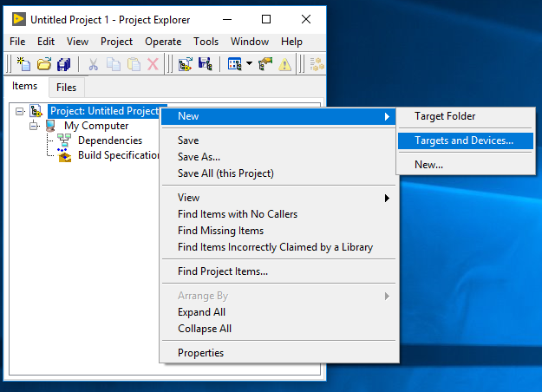Click the LabVIEW title bar logo icon
The width and height of the screenshot is (542, 392).
pos(19,19)
